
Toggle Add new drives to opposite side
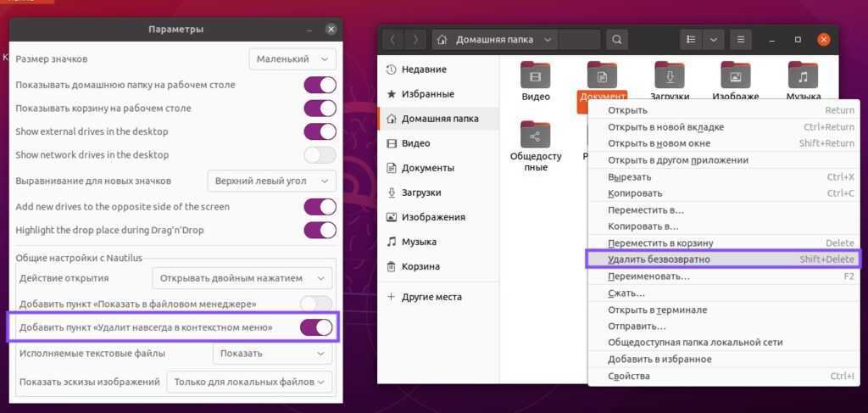coord(320,207)
